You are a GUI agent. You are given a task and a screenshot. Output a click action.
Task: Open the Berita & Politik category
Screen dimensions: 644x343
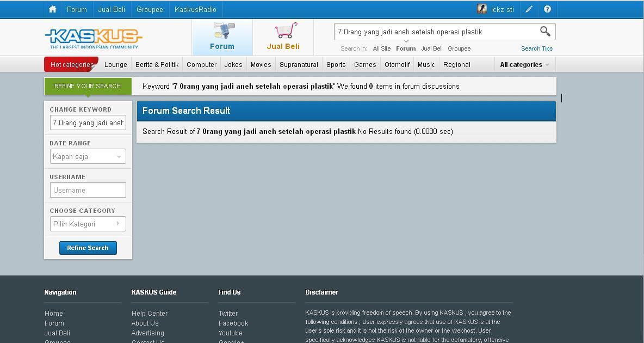pos(157,65)
